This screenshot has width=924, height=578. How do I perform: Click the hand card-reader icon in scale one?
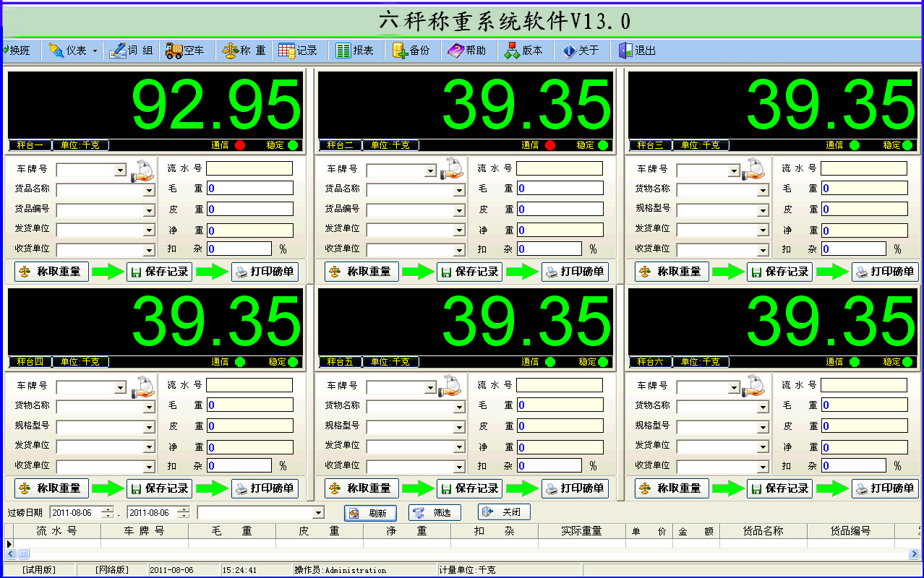point(142,171)
